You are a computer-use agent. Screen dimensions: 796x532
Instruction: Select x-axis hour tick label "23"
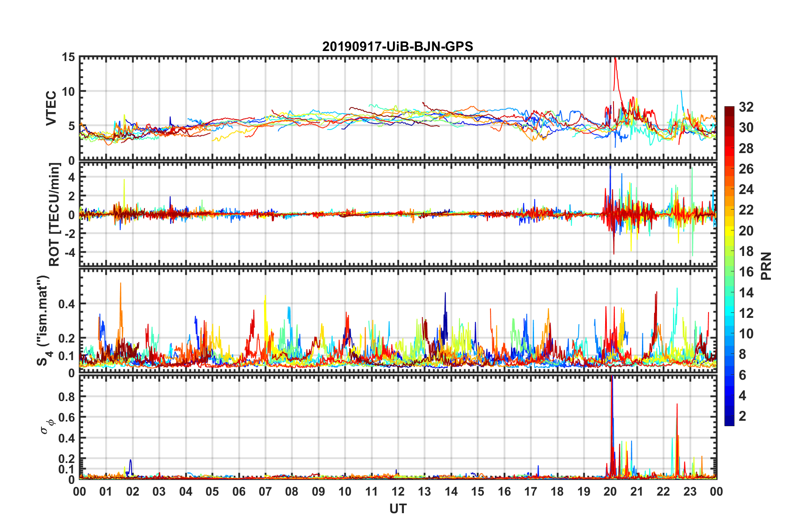(690, 491)
